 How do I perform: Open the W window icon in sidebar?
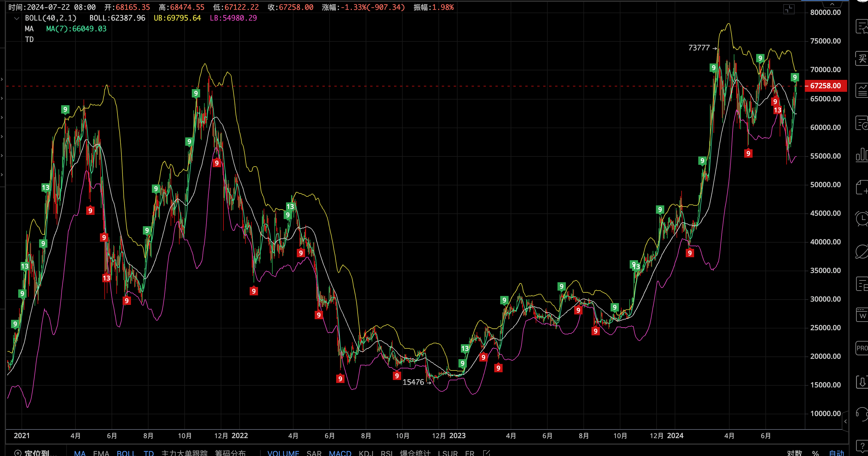click(x=862, y=315)
